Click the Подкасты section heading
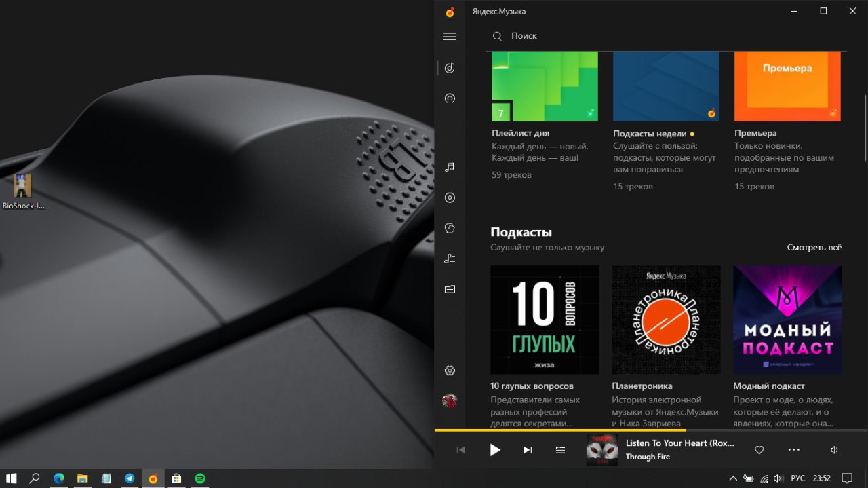The image size is (868, 488). (x=521, y=232)
